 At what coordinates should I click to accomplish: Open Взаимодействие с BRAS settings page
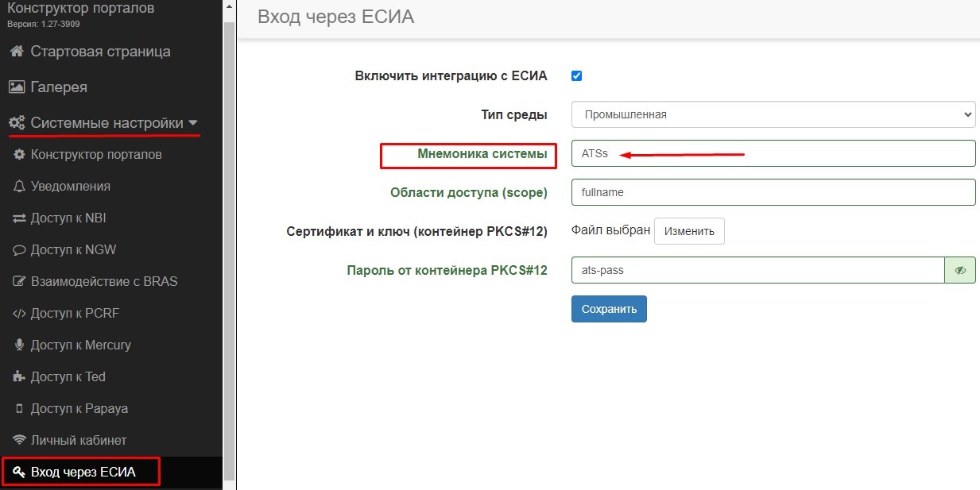tap(104, 282)
